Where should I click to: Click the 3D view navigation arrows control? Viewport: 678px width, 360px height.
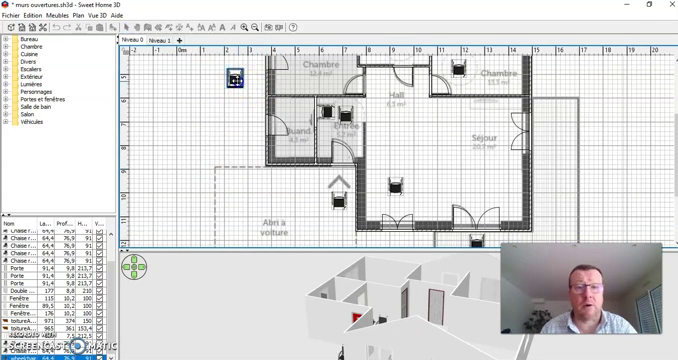click(134, 267)
